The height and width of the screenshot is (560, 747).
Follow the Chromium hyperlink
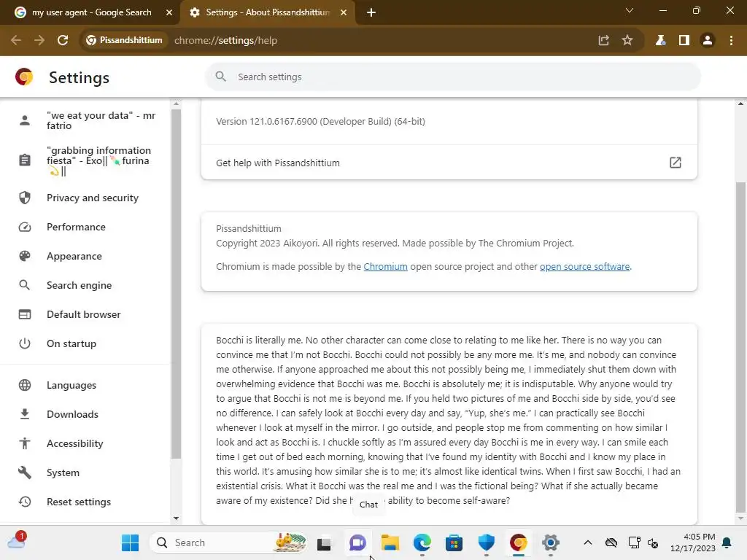385,267
